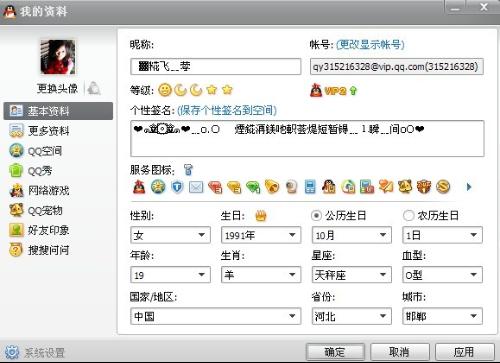Viewport: 500px width, 363px height.
Task: Show more service icons with right arrow
Action: [469, 187]
